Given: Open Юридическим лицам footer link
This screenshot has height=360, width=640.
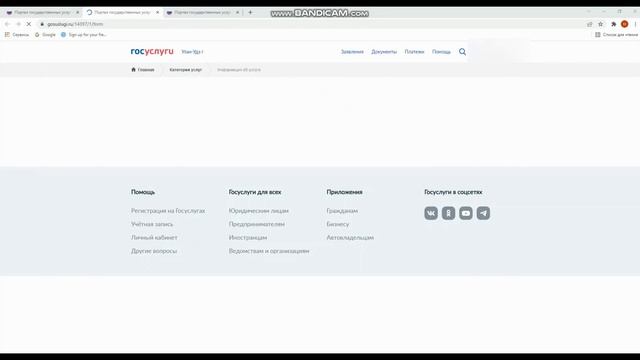Looking at the screenshot, I should point(259,211).
